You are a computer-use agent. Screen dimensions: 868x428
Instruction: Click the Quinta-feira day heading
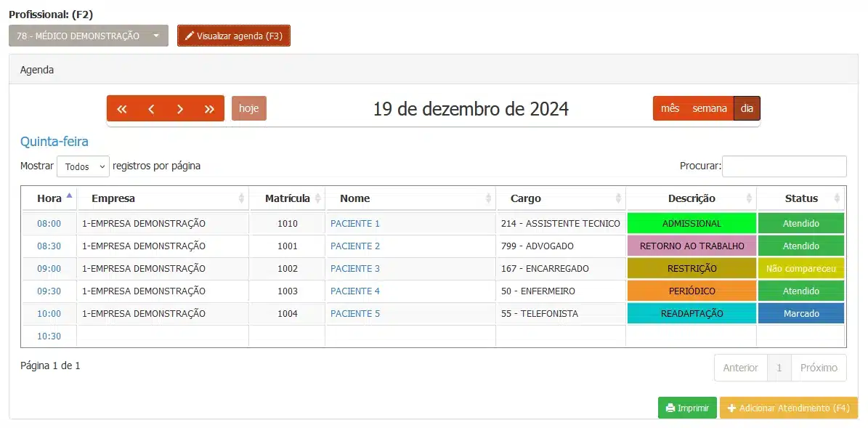(x=54, y=142)
